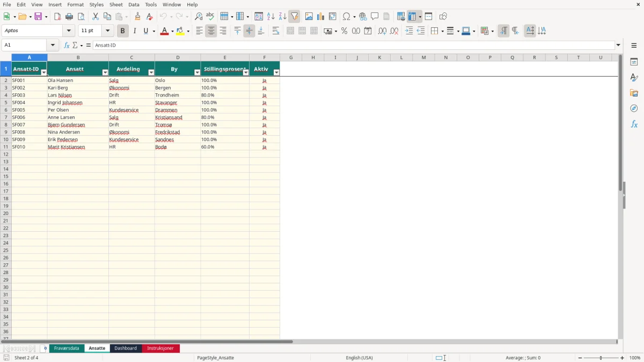The image size is (644, 362).
Task: Open the Font Name dropdown
Action: (69, 31)
